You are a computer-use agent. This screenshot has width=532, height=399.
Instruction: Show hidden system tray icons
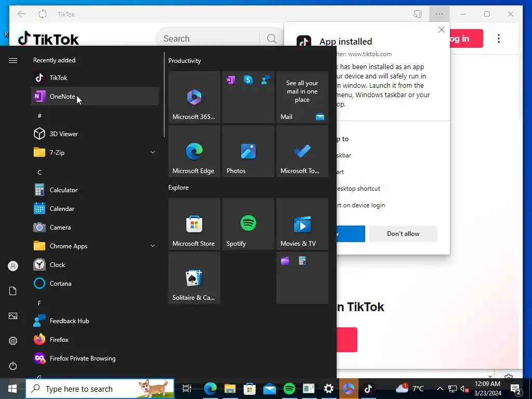pyautogui.click(x=440, y=389)
